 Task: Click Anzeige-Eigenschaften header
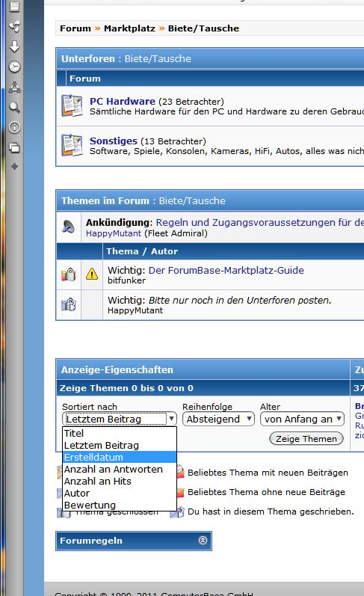(117, 370)
